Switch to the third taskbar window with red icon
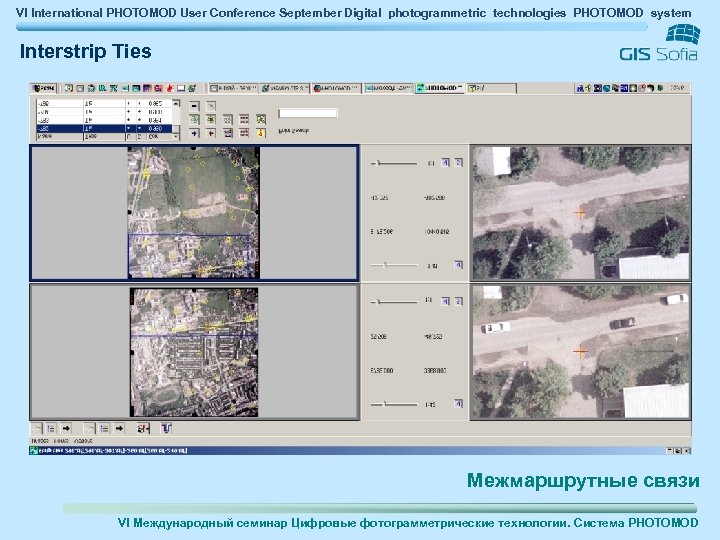 pyautogui.click(x=337, y=88)
